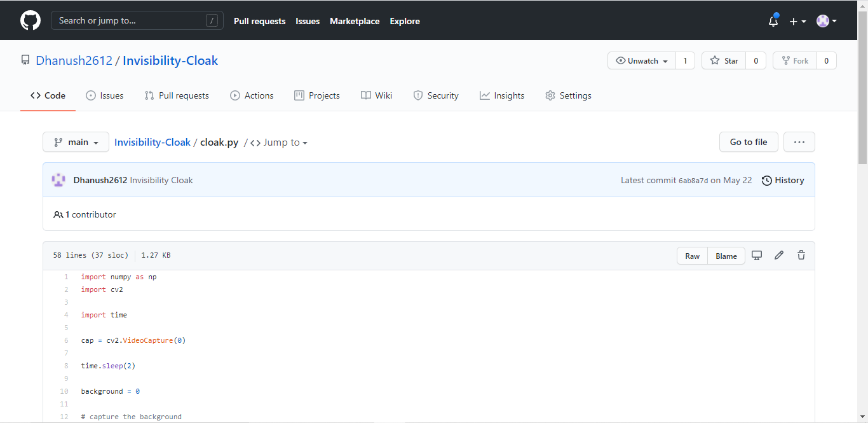Expand the Unwatch dropdown
This screenshot has width=868, height=423.
pyautogui.click(x=642, y=61)
